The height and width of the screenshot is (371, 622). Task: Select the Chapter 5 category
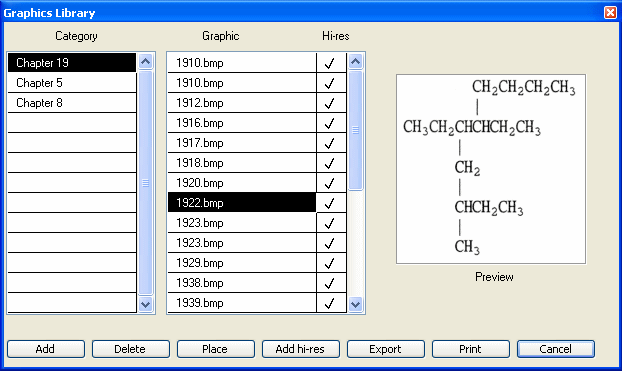coord(72,83)
